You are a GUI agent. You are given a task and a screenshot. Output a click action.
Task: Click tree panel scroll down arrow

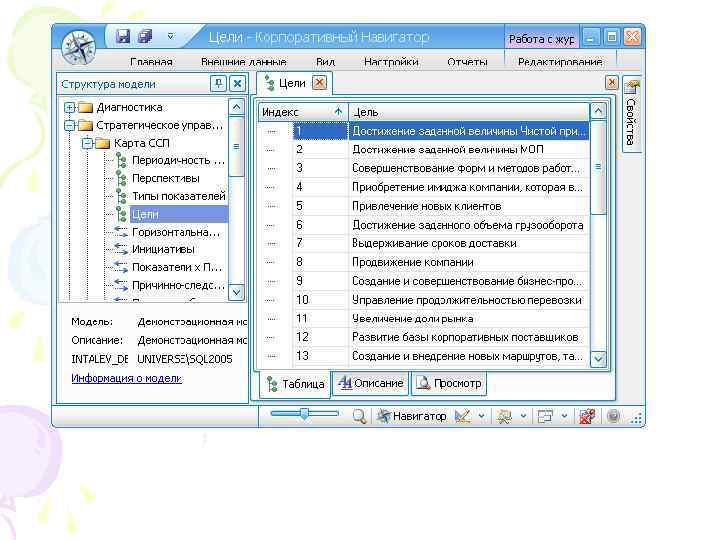(x=236, y=292)
